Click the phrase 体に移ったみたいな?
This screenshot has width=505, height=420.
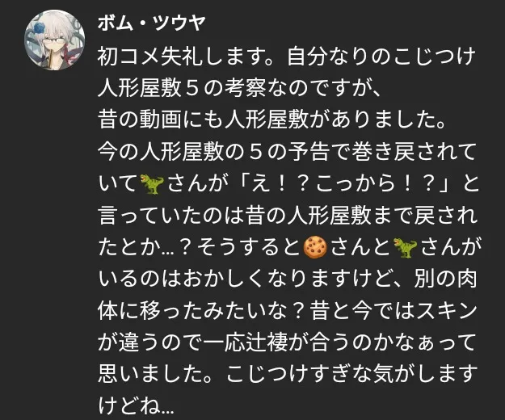click(200, 311)
